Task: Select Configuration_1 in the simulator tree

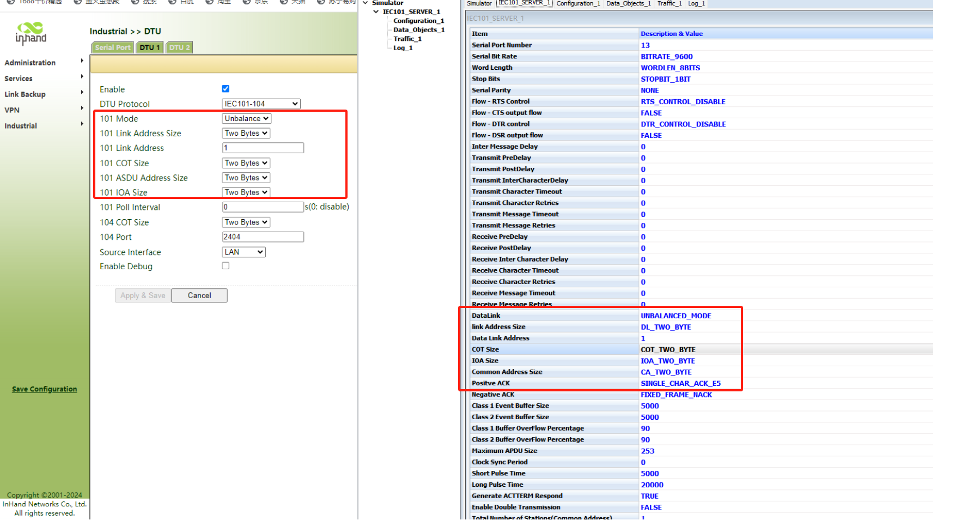Action: point(418,21)
